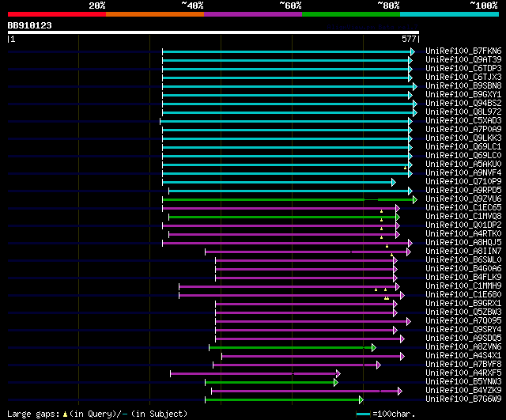Click UniRef100_B6SWL0 label
The image size is (506, 420).
pos(463,260)
